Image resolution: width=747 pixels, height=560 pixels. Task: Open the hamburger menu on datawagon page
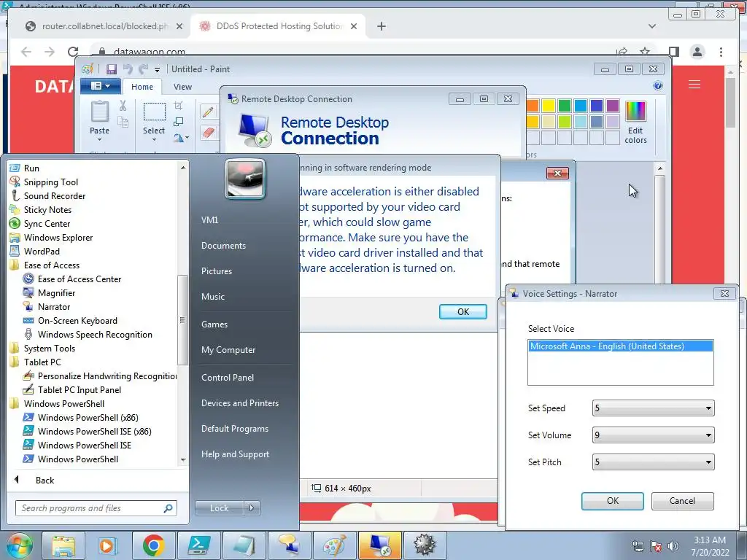pyautogui.click(x=694, y=85)
